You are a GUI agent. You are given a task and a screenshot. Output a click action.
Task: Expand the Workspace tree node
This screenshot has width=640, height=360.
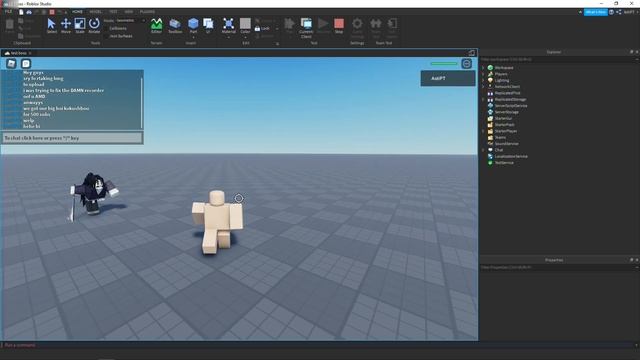483,68
